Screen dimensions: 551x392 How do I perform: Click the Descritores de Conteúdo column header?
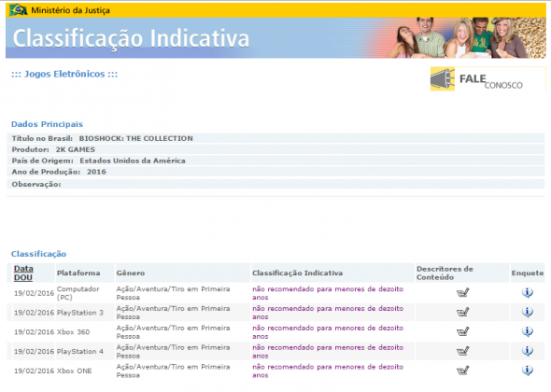[445, 273]
